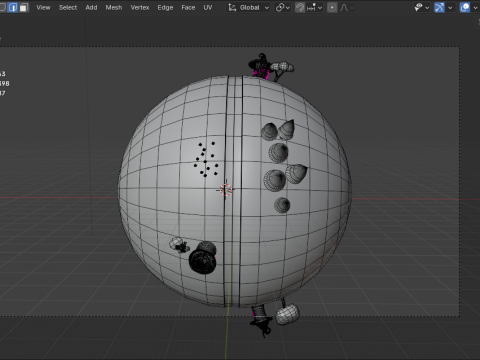This screenshot has width=480, height=360.
Task: Toggle viewport overlays
Action: tap(465, 7)
